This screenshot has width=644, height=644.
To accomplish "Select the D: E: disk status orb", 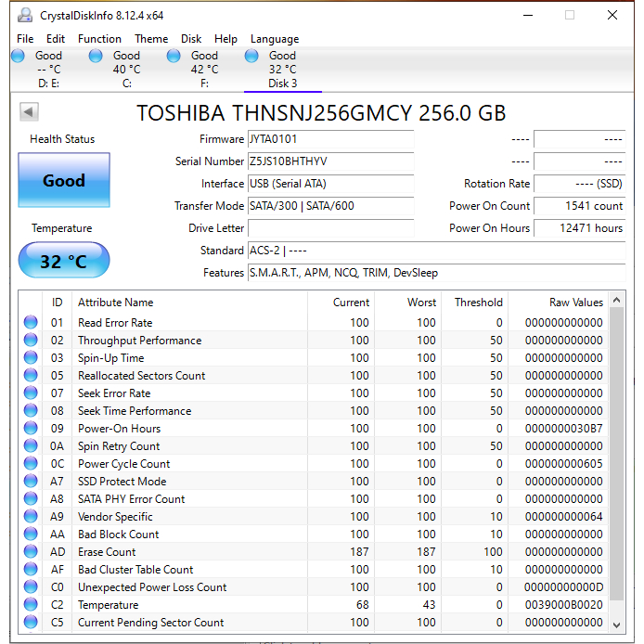I will [x=18, y=56].
